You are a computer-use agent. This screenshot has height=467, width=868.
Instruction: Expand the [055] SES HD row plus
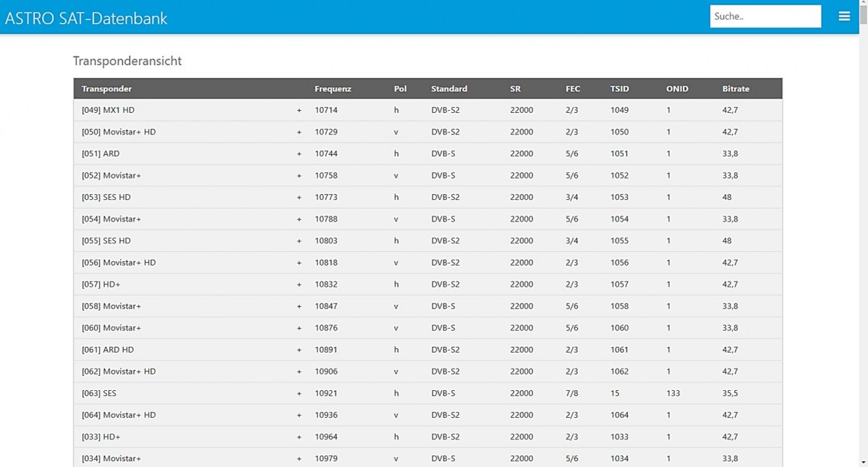(x=299, y=240)
